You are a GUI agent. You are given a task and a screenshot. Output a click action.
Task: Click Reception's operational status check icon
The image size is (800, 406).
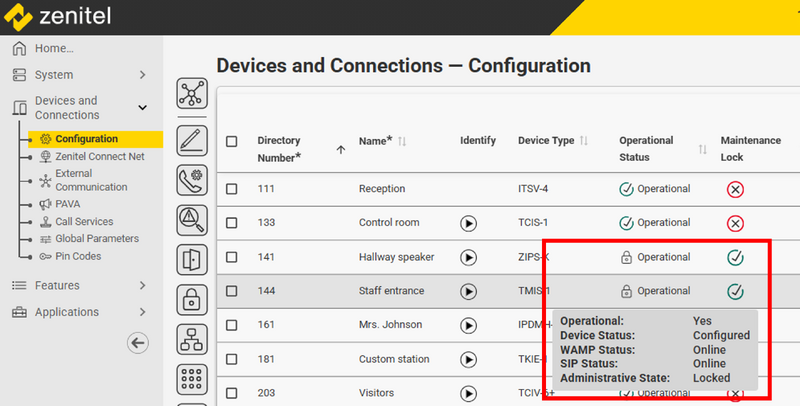(626, 189)
